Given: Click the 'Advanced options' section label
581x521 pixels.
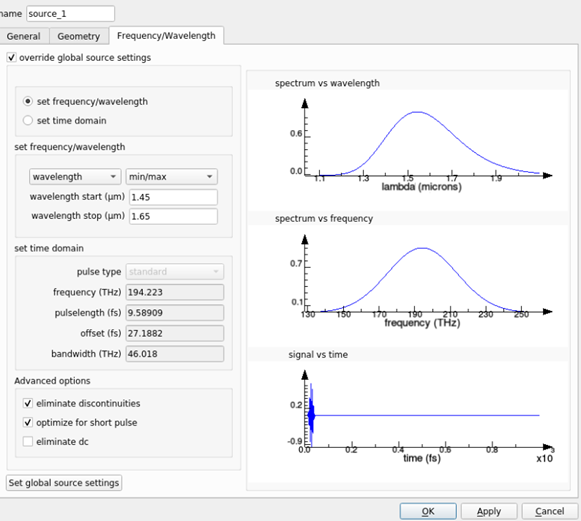Looking at the screenshot, I should [x=52, y=381].
